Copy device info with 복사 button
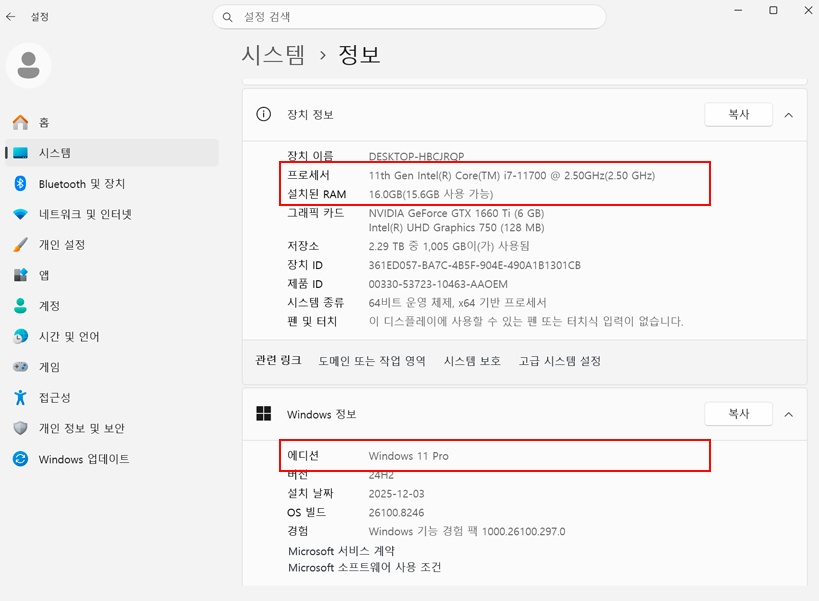819x601 pixels. (x=739, y=114)
